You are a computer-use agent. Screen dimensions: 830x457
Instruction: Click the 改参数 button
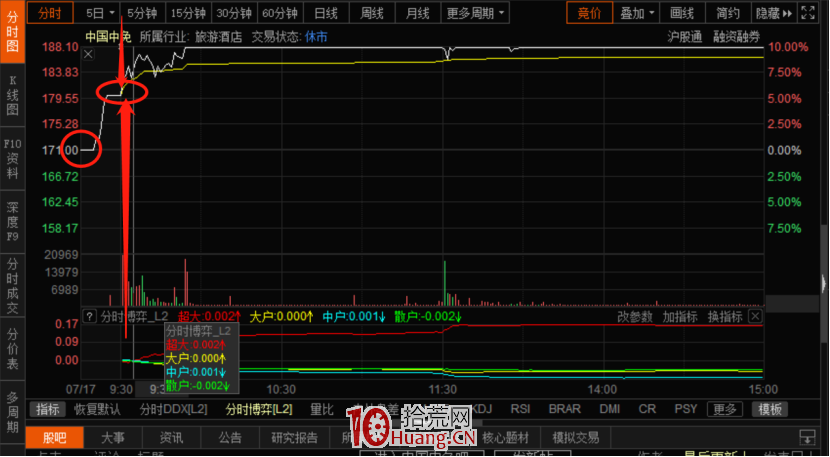[634, 316]
